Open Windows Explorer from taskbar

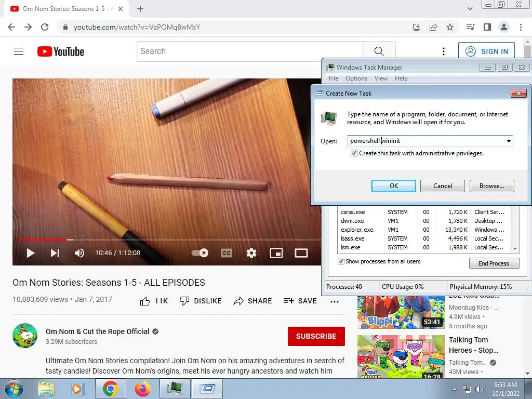click(x=46, y=389)
